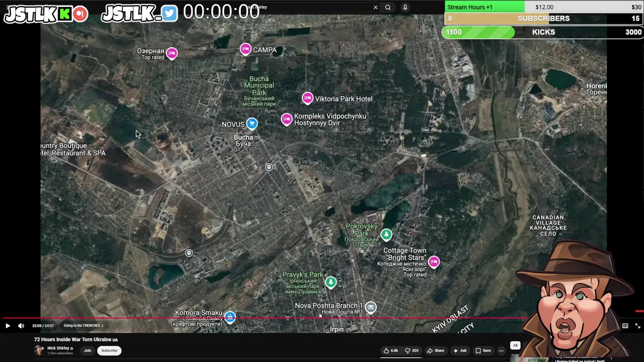The width and height of the screenshot is (644, 362).
Task: Click the Viktoria Park Hotel map pin
Action: [x=307, y=98]
